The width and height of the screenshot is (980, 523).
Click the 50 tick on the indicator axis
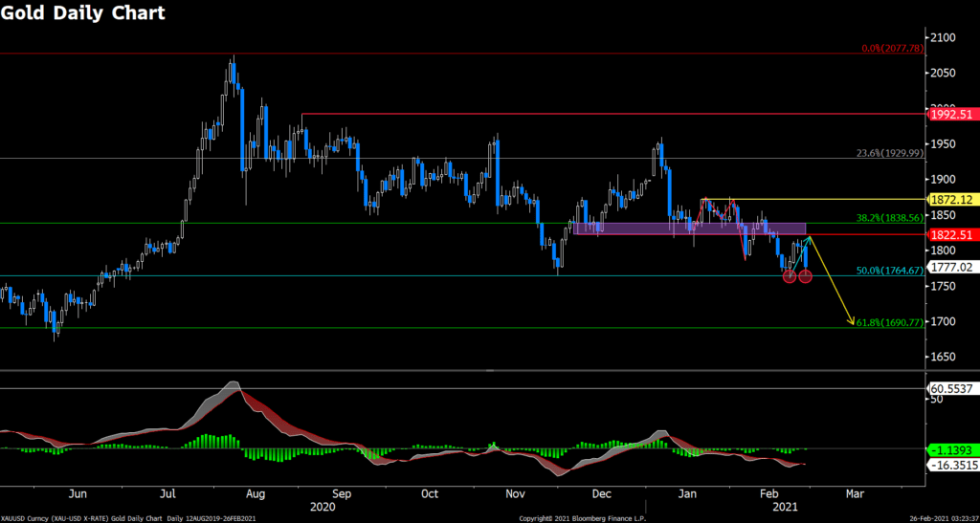point(936,399)
